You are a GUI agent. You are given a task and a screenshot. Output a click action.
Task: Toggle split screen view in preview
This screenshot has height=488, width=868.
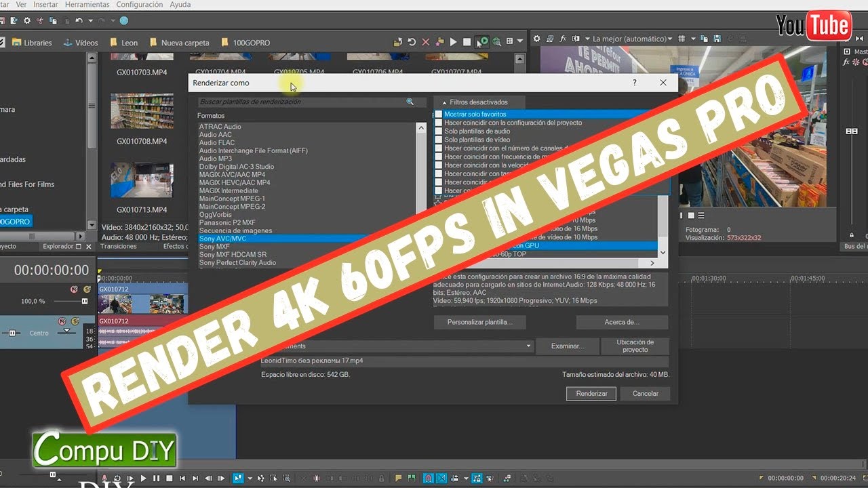(x=576, y=39)
